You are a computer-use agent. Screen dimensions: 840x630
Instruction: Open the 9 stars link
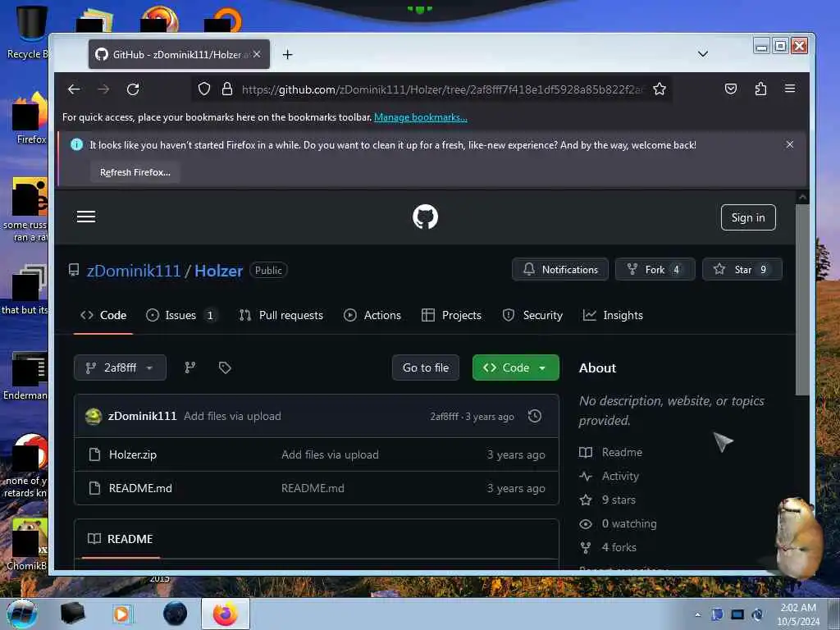619,500
